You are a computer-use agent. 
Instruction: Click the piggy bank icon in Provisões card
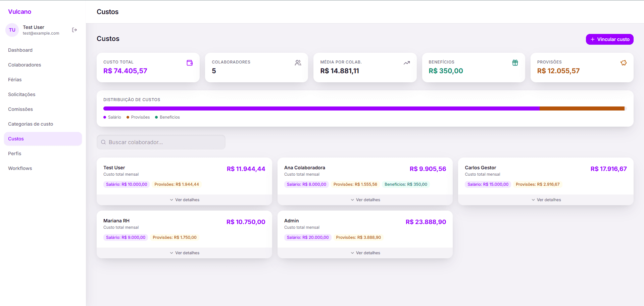point(624,63)
